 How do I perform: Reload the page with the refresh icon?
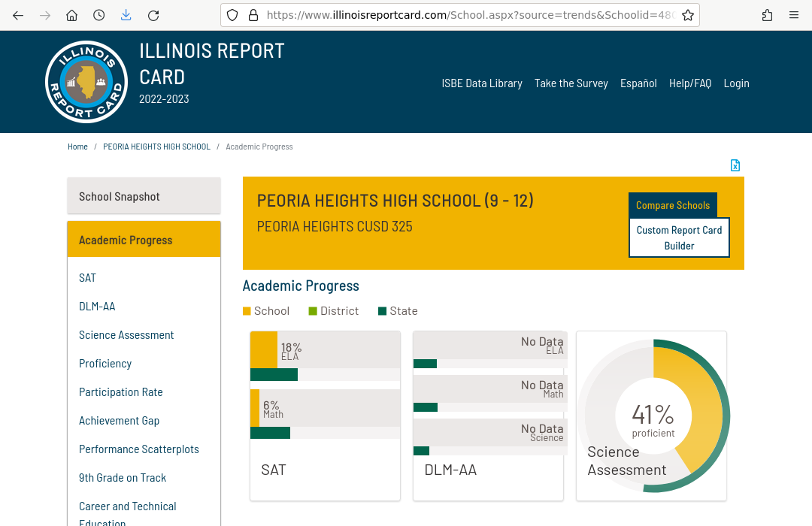point(153,15)
